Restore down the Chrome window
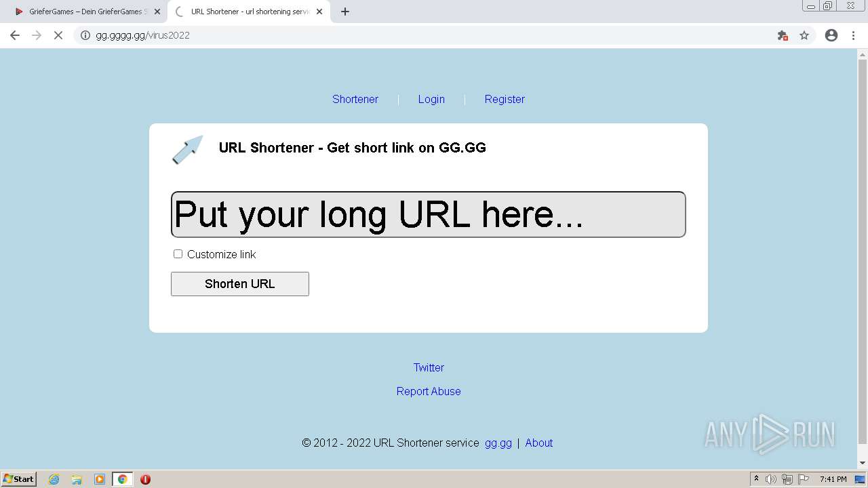 tap(828, 6)
